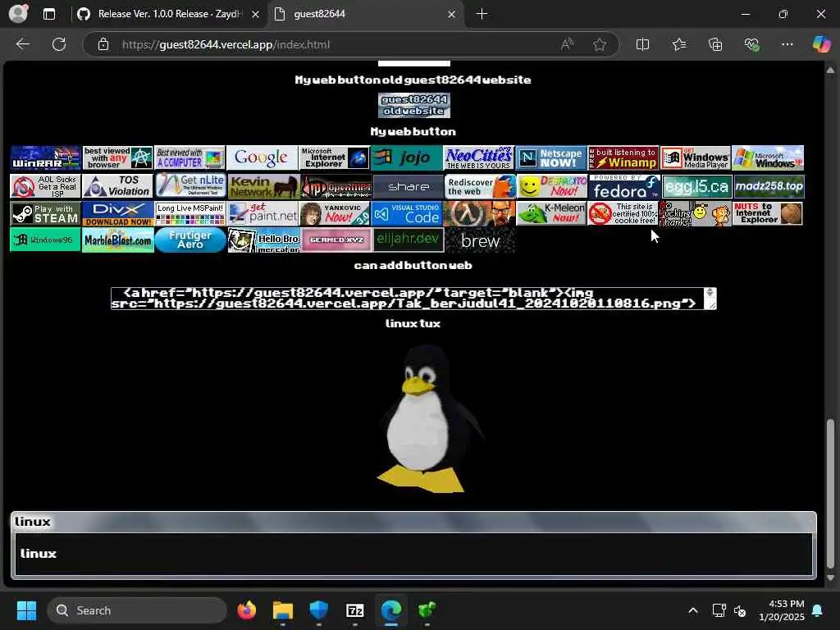The height and width of the screenshot is (630, 840).
Task: Open the DivX Download Now badge
Action: [118, 213]
